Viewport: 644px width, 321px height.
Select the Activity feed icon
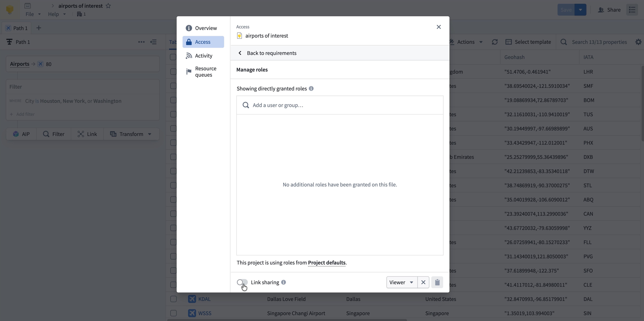[189, 55]
